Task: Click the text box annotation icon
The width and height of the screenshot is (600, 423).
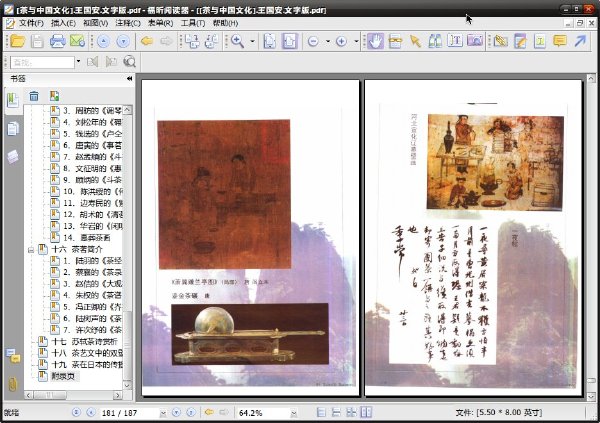Action: tap(540, 41)
